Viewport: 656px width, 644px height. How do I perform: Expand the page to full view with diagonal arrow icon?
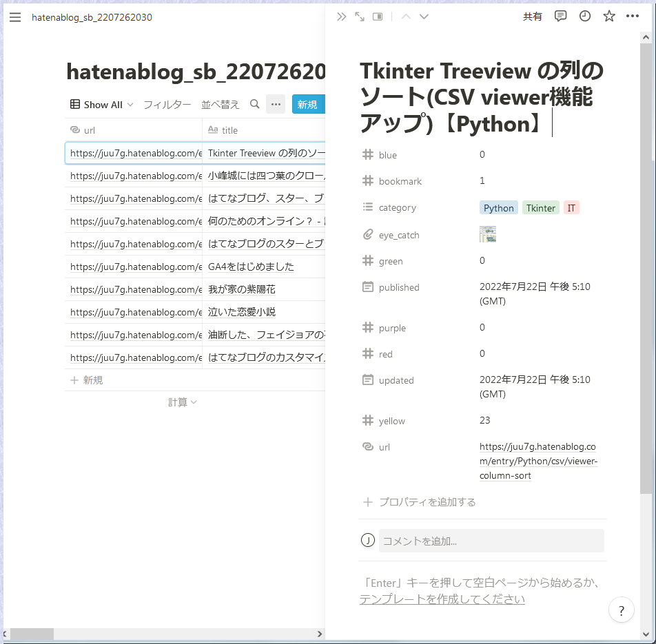[359, 16]
